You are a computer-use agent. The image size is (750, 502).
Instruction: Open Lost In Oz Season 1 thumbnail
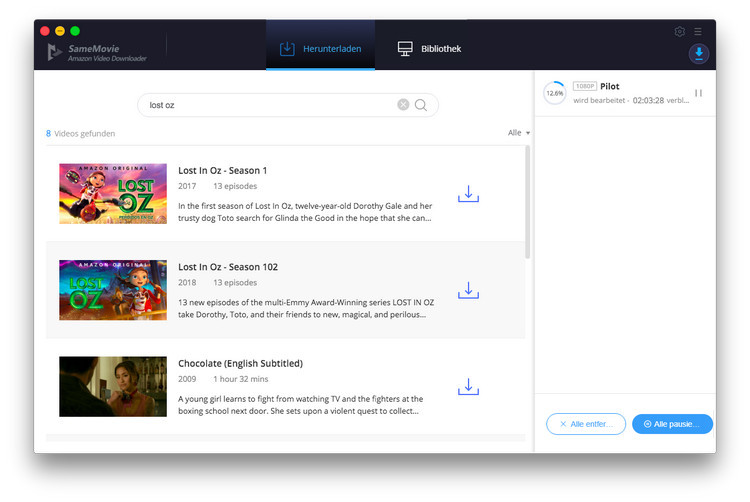tap(113, 194)
